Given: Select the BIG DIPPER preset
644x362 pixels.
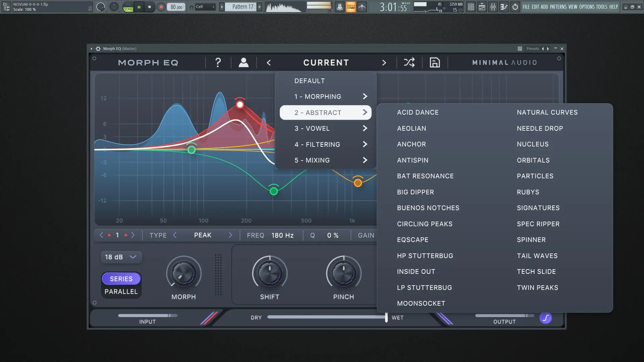Looking at the screenshot, I should click(415, 192).
